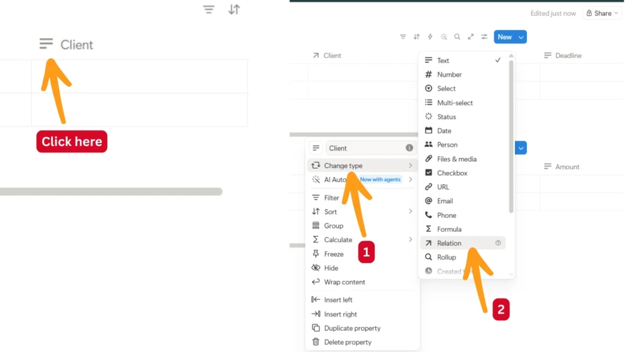Choose Insert right
The image size is (644, 352).
point(362,314)
